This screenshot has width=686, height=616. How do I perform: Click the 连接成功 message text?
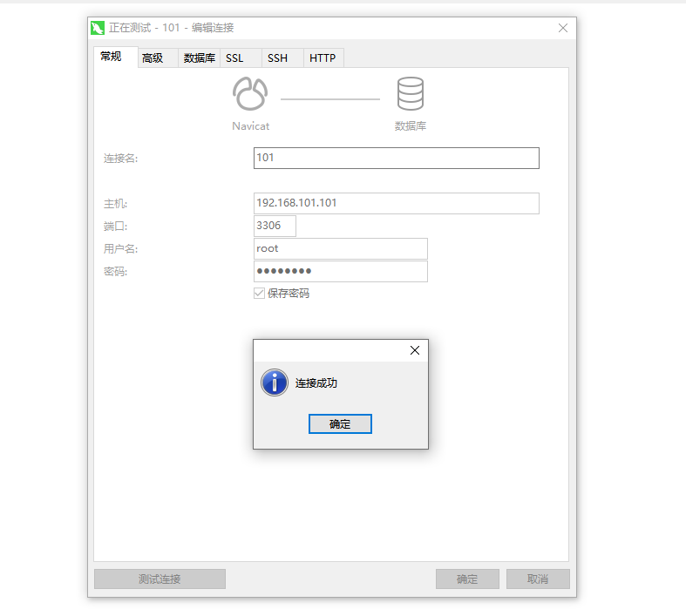point(316,383)
